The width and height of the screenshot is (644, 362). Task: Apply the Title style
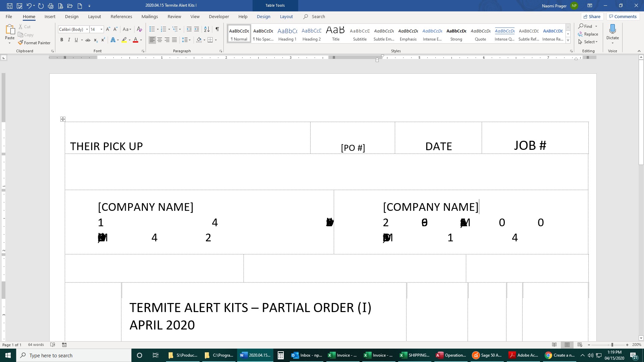tap(336, 34)
